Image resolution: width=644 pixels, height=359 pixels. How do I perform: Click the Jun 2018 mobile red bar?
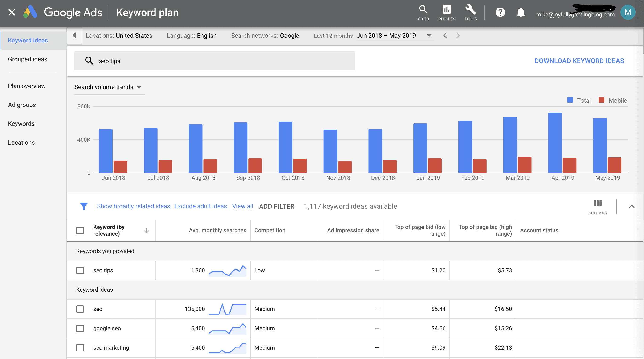[x=120, y=167]
